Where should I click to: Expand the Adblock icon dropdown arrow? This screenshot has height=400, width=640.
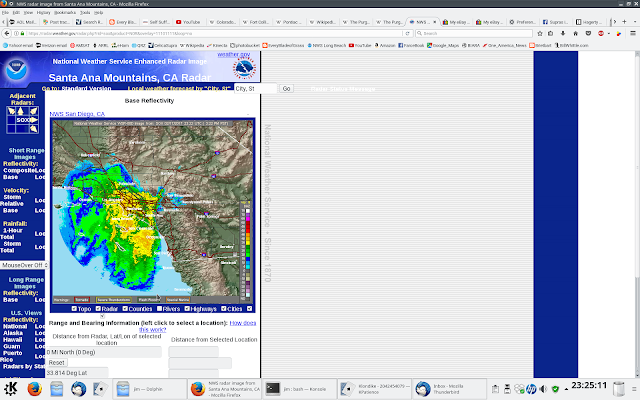(609, 33)
